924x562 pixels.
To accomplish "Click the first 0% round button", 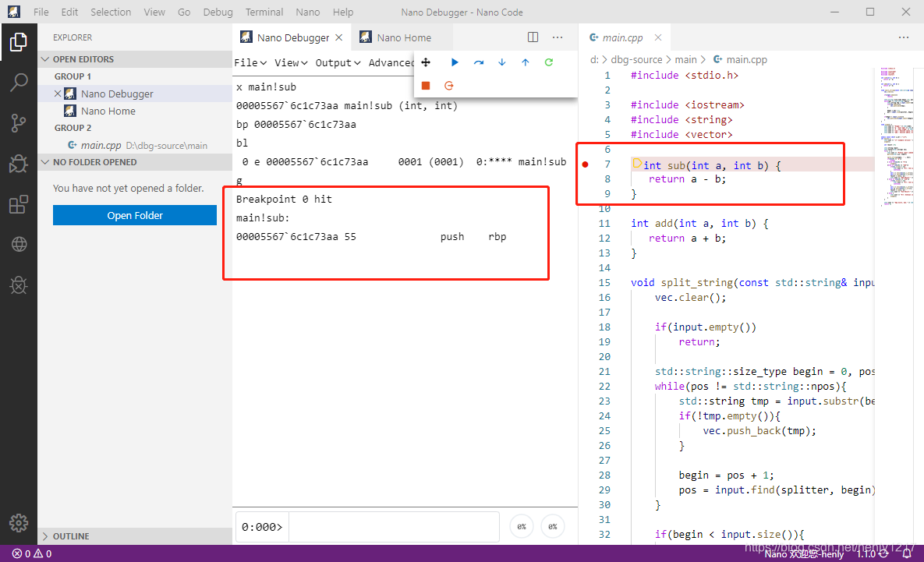I will 522,527.
